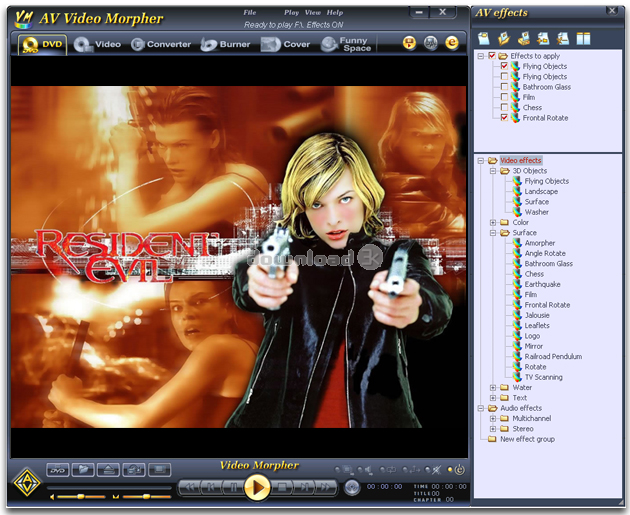Select the New effect group folder
The image size is (630, 515).
pyautogui.click(x=527, y=439)
